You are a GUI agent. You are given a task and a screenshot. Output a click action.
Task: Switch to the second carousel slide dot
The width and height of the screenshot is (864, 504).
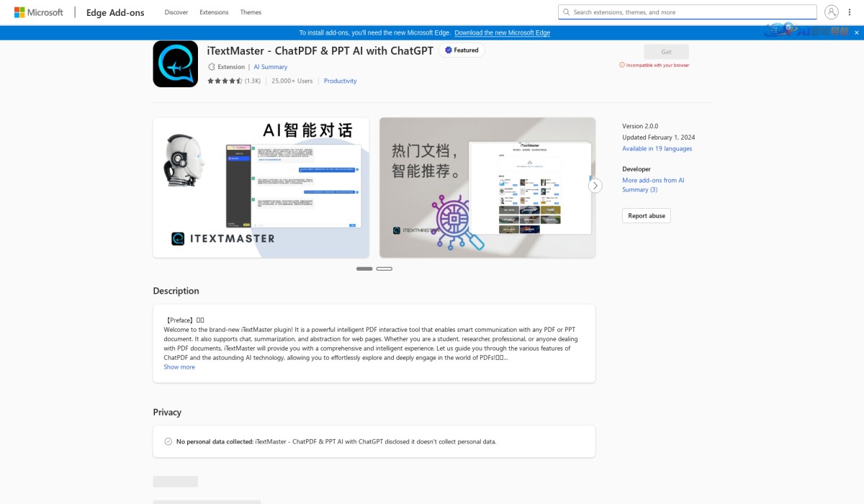pos(385,268)
